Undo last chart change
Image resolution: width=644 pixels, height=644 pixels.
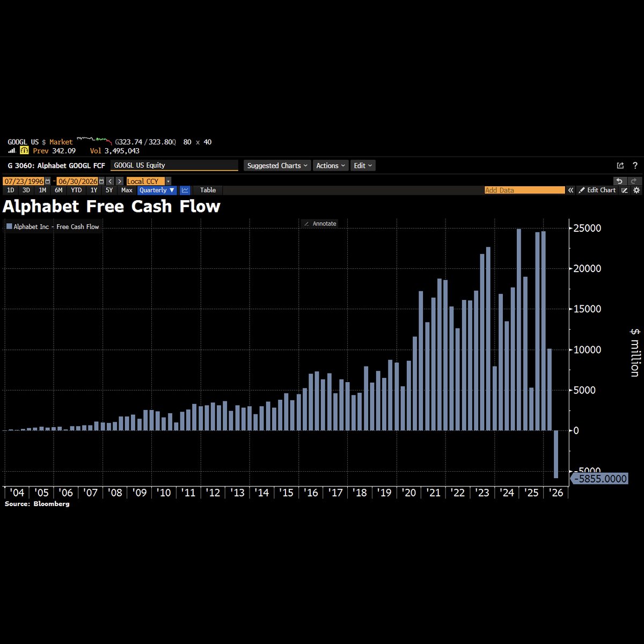[x=620, y=181]
